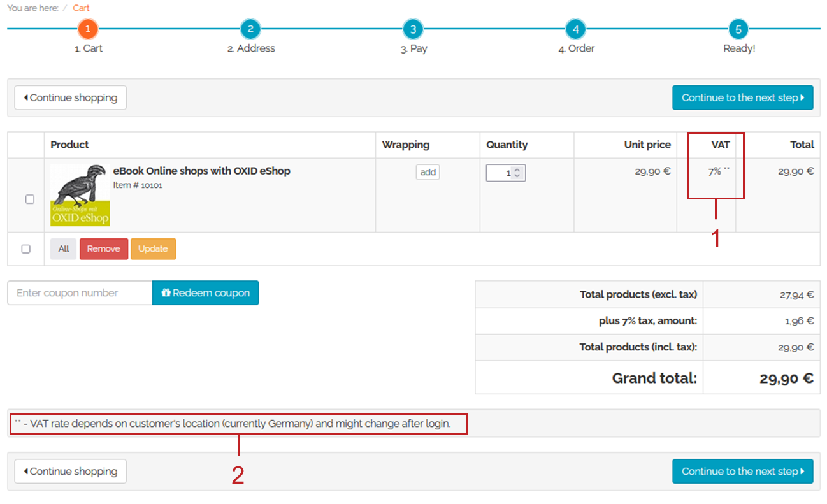Click step 4 Order circle icon
The image size is (827, 504).
[575, 29]
